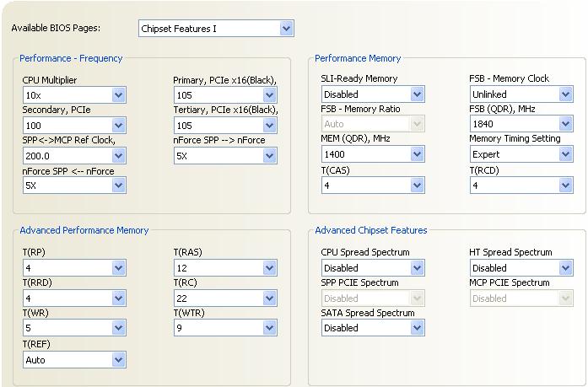This screenshot has height=387, width=588.
Task: Open the SPP<->MCP Ref Clock dropdown
Action: [x=74, y=156]
